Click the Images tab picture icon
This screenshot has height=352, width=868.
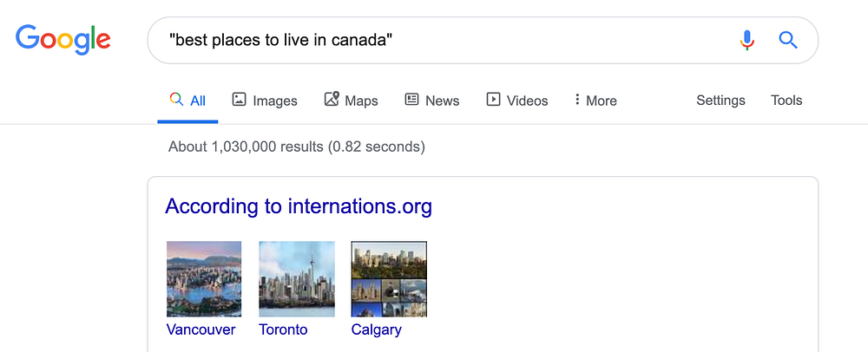point(239,100)
